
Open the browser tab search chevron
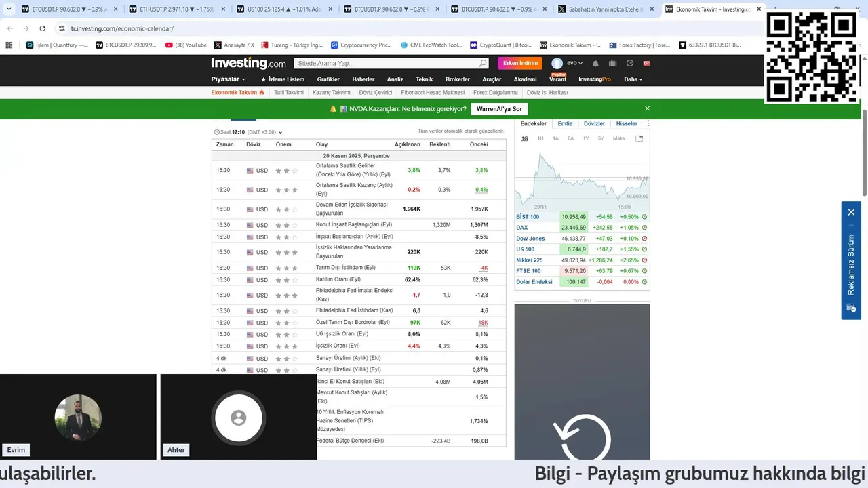click(7, 9)
